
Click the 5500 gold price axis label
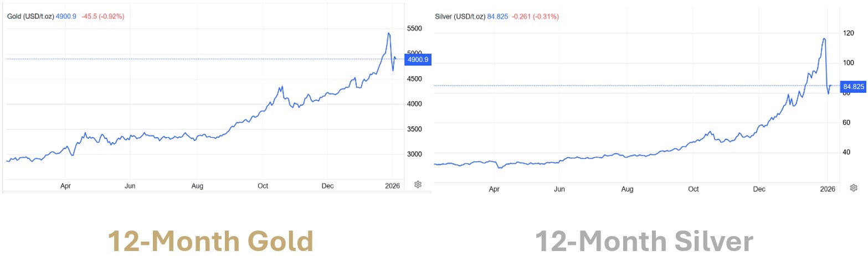415,29
